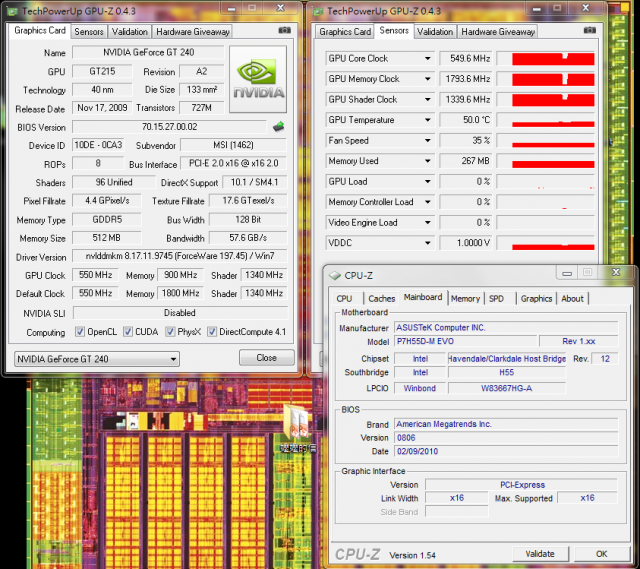The height and width of the screenshot is (569, 640).
Task: Click the Havendale/Clarkdale Host Bridge value
Action: tap(507, 359)
